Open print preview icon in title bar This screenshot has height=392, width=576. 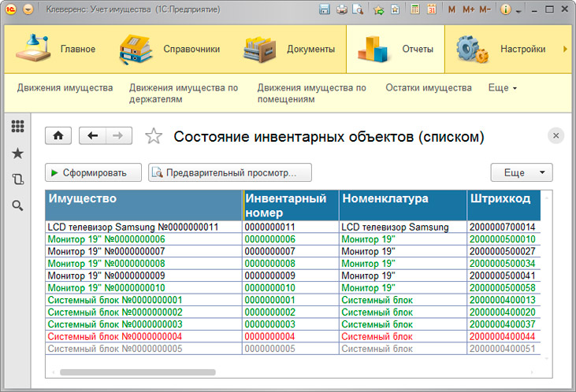[x=358, y=9]
